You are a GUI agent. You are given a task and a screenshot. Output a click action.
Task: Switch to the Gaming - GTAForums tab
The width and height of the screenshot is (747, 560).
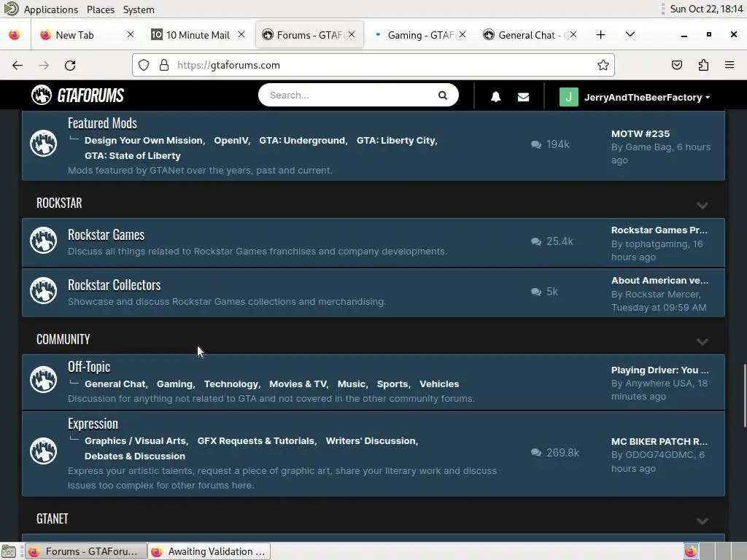(x=420, y=35)
